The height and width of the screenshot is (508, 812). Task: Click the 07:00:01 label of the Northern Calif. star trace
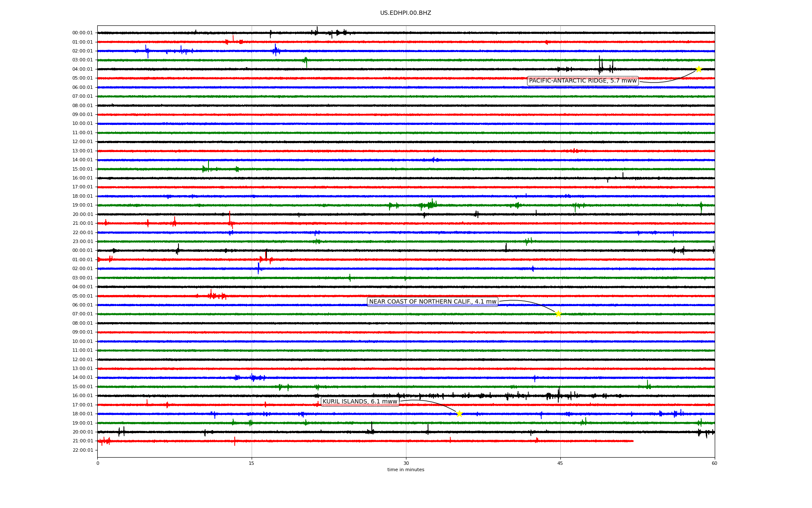[82, 314]
